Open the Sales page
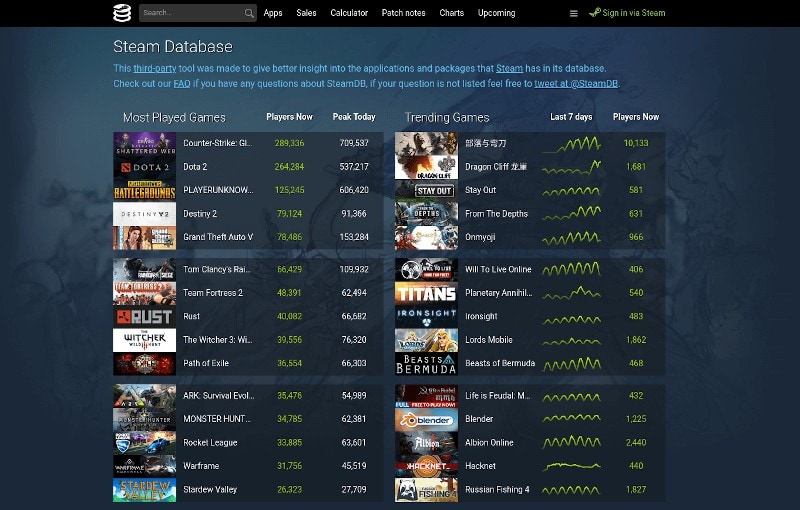 306,13
